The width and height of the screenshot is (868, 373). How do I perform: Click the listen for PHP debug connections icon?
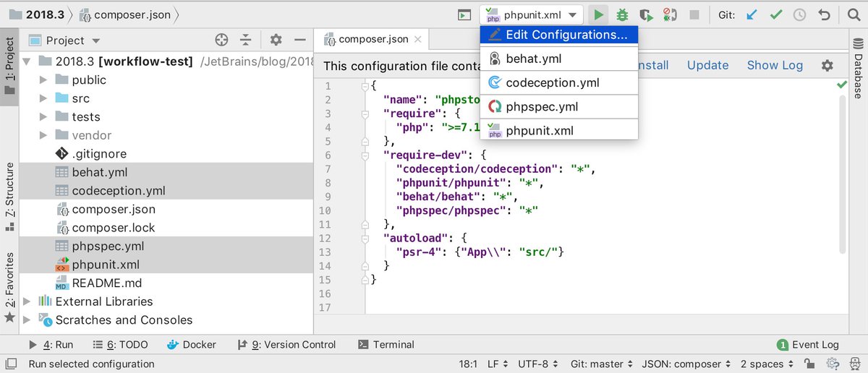tap(671, 14)
